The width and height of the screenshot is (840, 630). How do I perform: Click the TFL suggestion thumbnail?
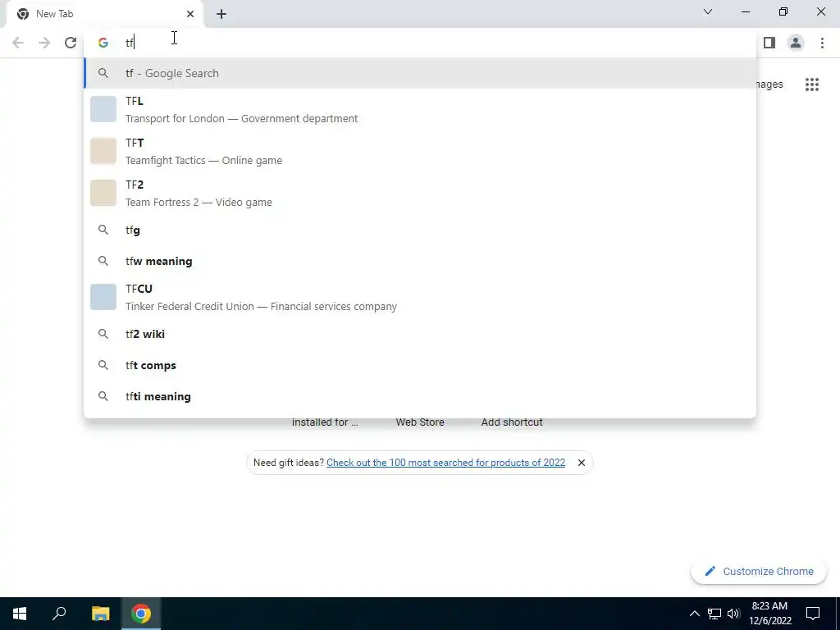click(103, 109)
